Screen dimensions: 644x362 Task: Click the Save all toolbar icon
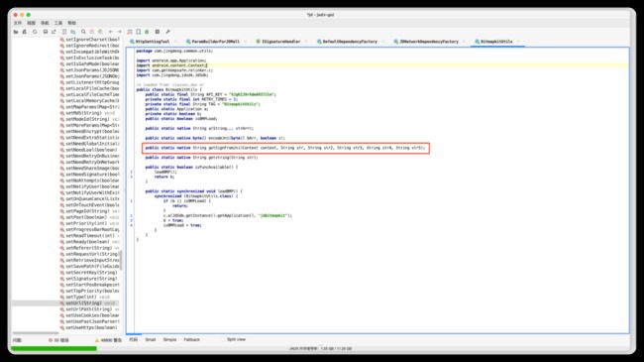[x=46, y=32]
